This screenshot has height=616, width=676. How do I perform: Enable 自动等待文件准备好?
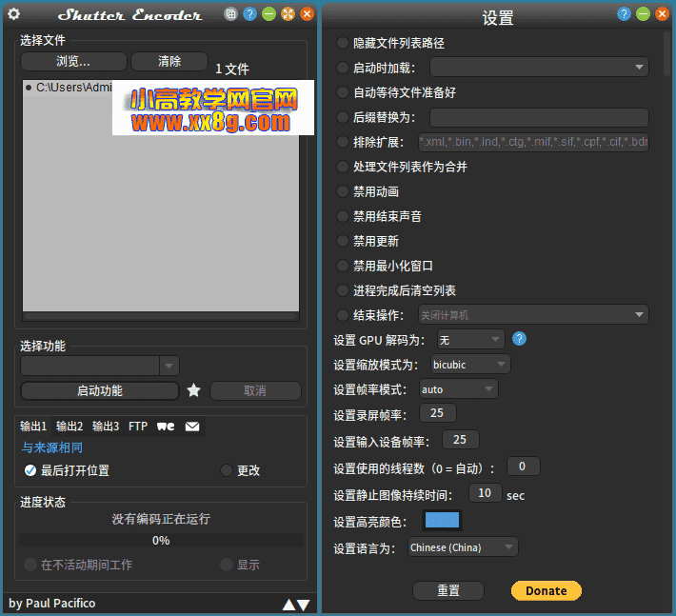[343, 92]
